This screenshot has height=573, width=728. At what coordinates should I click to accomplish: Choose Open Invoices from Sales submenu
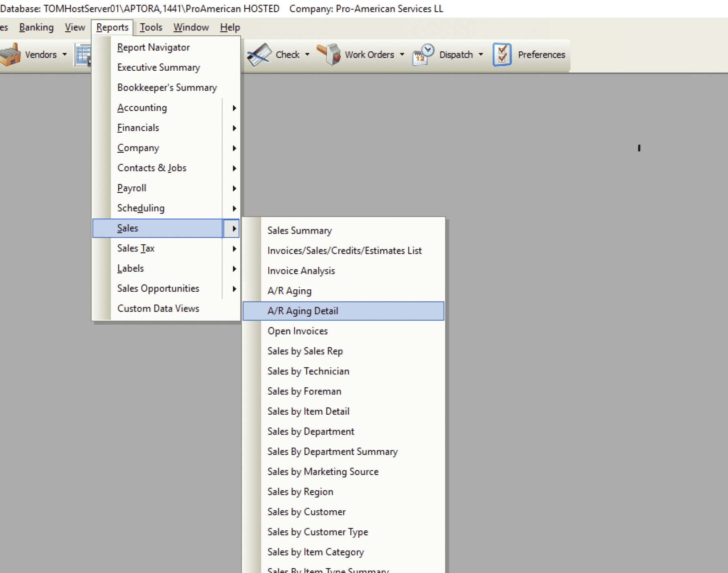(x=298, y=331)
